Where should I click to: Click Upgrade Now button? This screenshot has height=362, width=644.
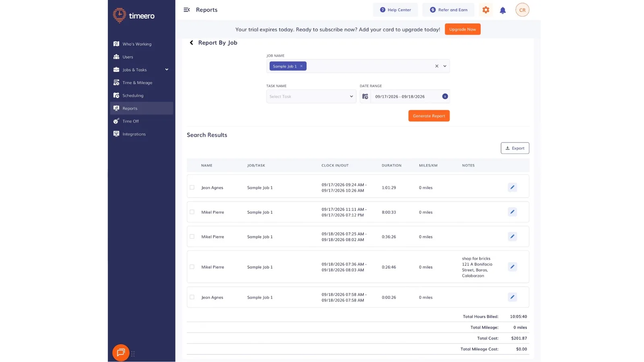[x=462, y=29]
